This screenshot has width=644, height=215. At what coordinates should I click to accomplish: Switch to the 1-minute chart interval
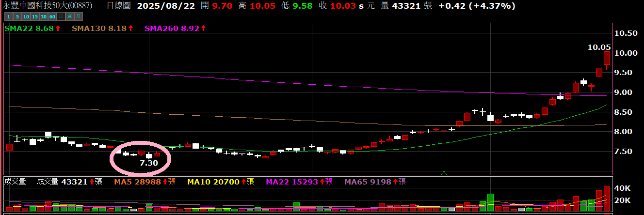8,16
